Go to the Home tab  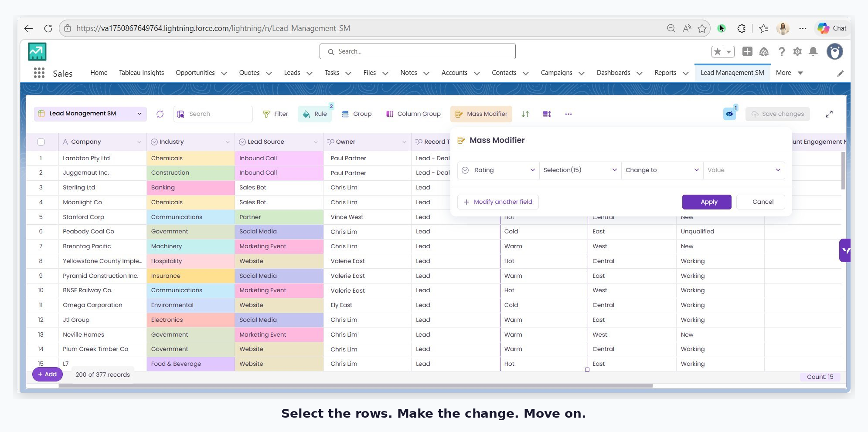99,73
